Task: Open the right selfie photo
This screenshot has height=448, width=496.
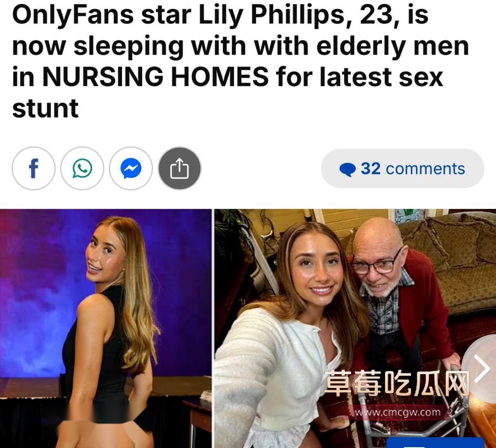Action: click(355, 329)
